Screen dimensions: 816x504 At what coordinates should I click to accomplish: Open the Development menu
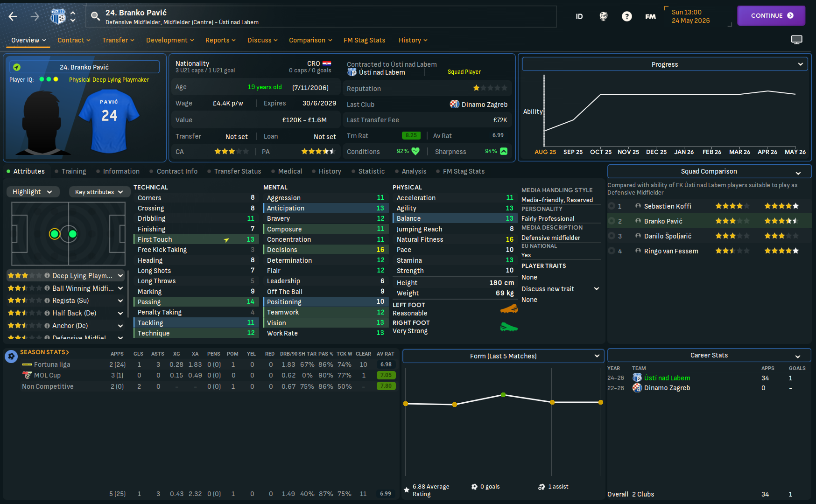[170, 40]
